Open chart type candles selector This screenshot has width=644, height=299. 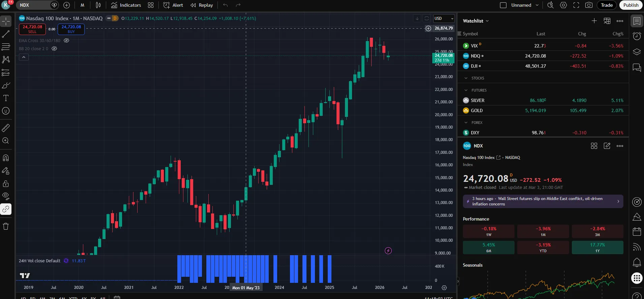coord(98,5)
